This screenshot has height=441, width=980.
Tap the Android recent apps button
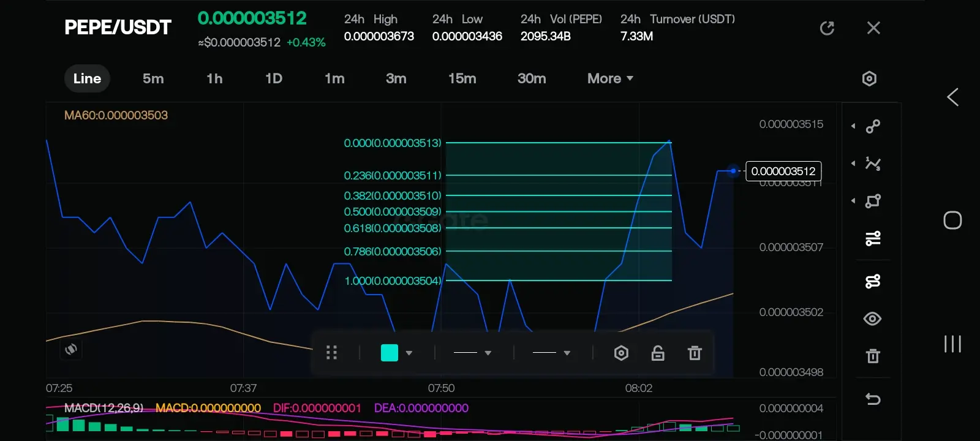point(952,344)
